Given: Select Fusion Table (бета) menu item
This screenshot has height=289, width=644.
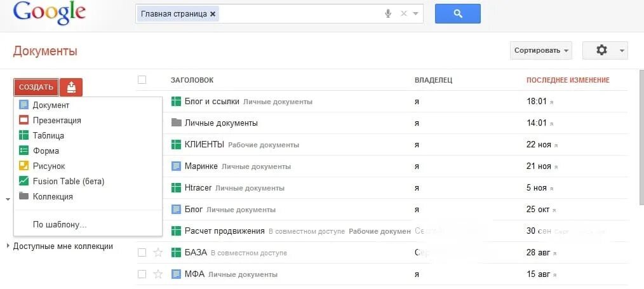Looking at the screenshot, I should click(x=68, y=181).
